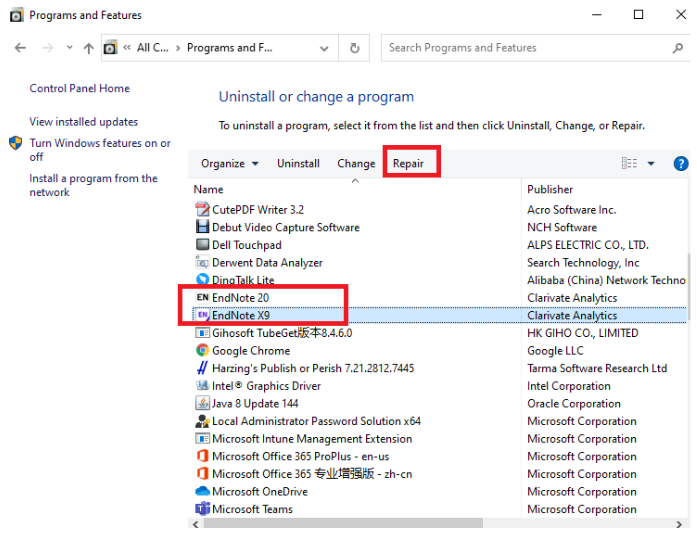This screenshot has width=697, height=534.
Task: Sort list by Publisher column header
Action: pyautogui.click(x=551, y=189)
